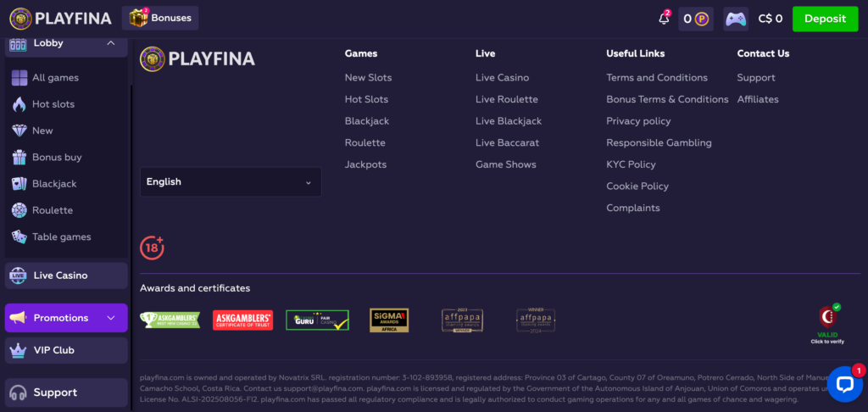This screenshot has width=868, height=412.
Task: Click the footer Playfina logo
Action: point(197,58)
